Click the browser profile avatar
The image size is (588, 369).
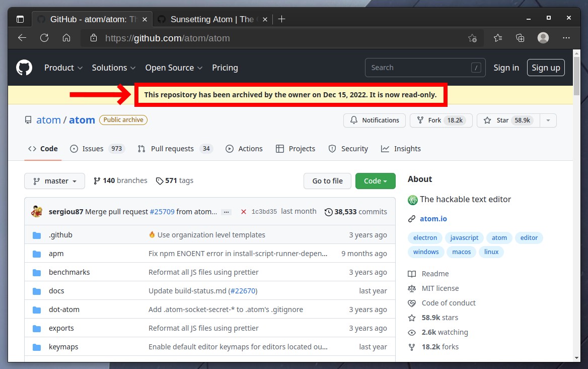tap(543, 38)
